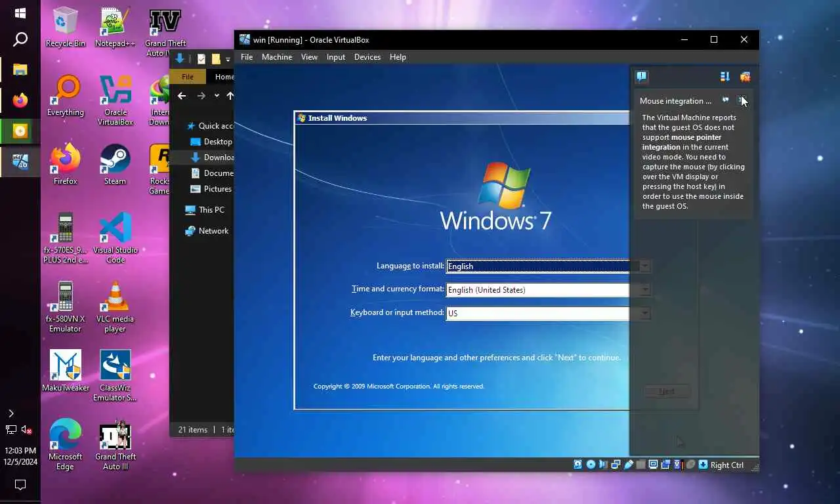The width and height of the screenshot is (840, 504).
Task: Open the Machine menu
Action: (x=277, y=57)
